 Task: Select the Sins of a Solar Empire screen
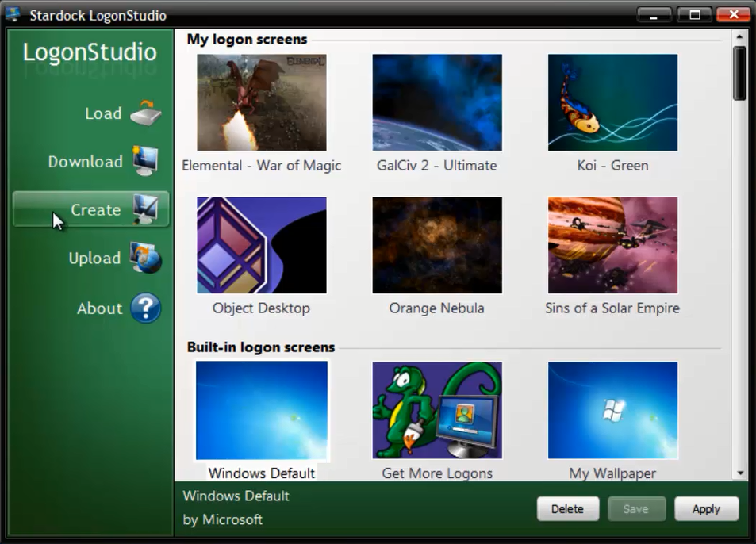pyautogui.click(x=612, y=244)
